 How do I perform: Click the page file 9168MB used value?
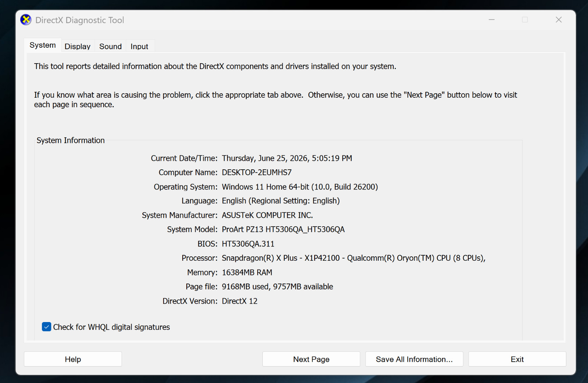[x=277, y=287]
